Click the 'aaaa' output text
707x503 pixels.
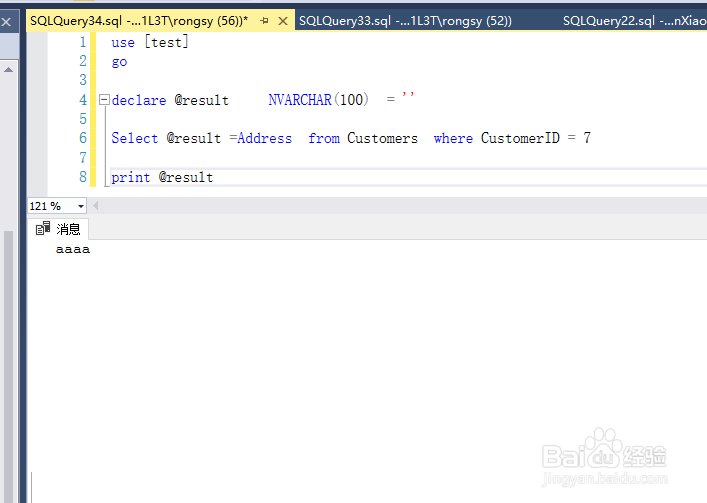(x=73, y=249)
